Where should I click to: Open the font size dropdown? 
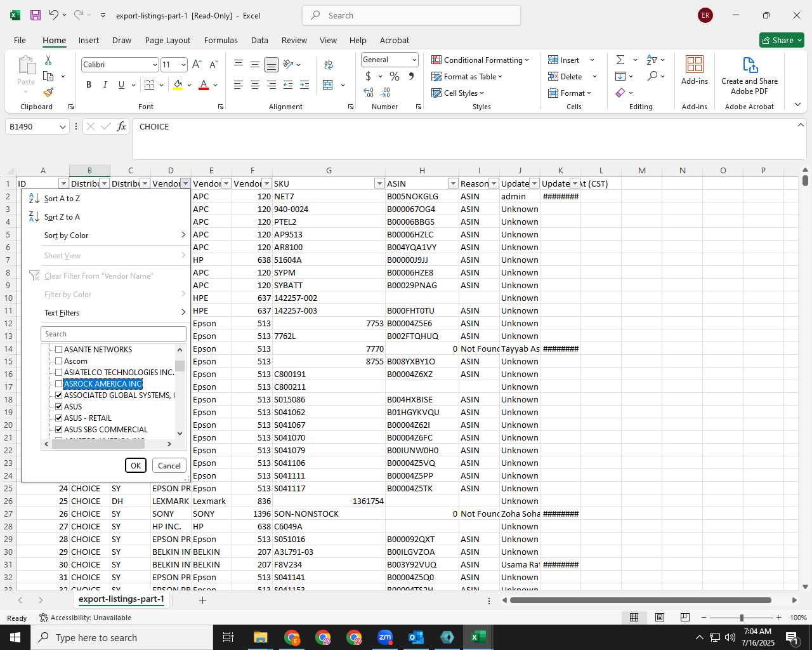183,65
